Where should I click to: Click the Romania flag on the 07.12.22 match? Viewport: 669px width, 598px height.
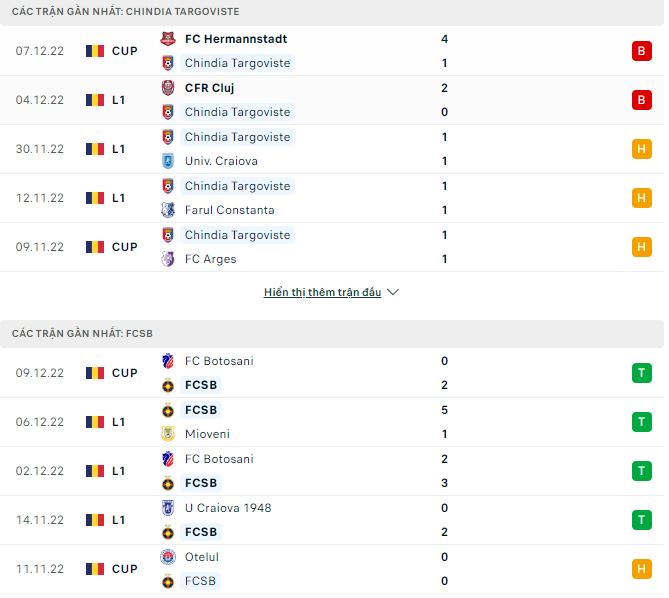(95, 51)
